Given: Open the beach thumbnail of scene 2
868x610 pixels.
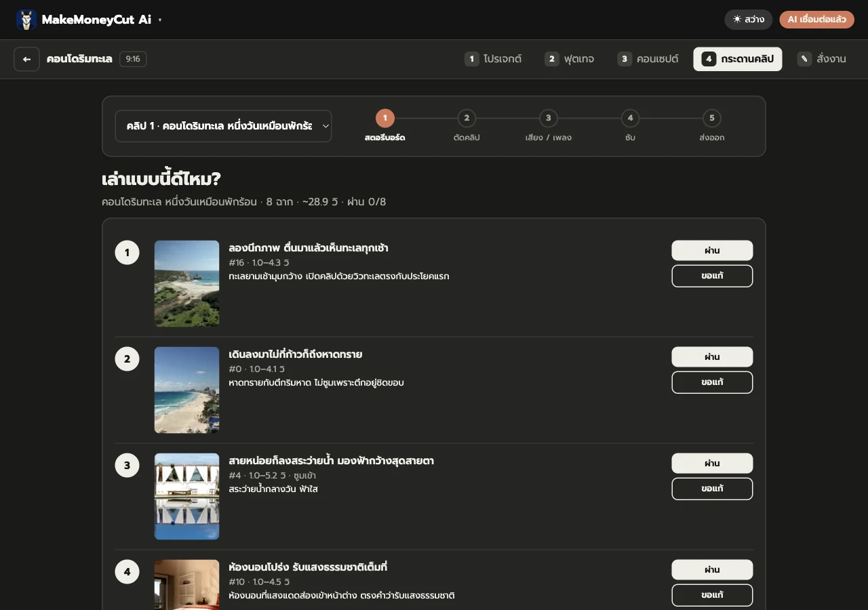Looking at the screenshot, I should pyautogui.click(x=187, y=390).
